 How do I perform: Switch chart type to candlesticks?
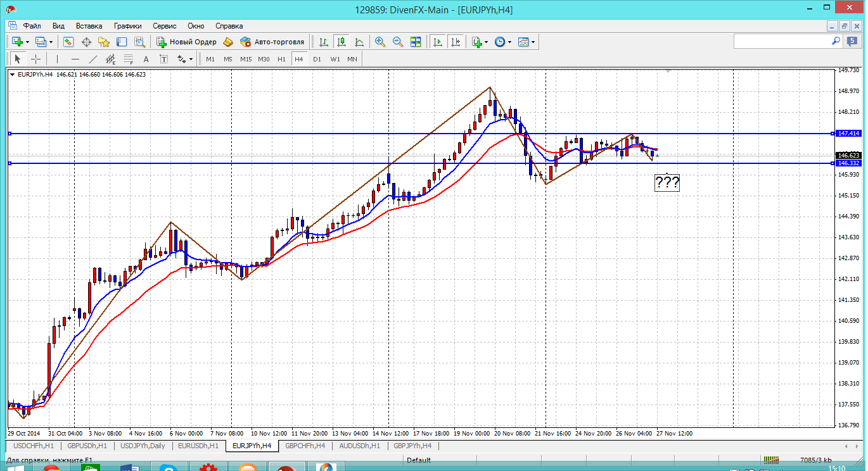click(341, 42)
